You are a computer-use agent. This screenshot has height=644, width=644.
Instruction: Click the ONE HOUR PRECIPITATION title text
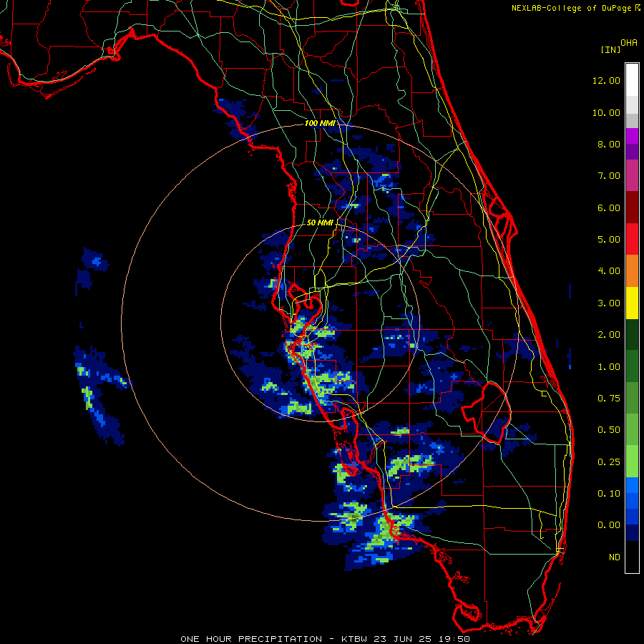[x=251, y=639]
